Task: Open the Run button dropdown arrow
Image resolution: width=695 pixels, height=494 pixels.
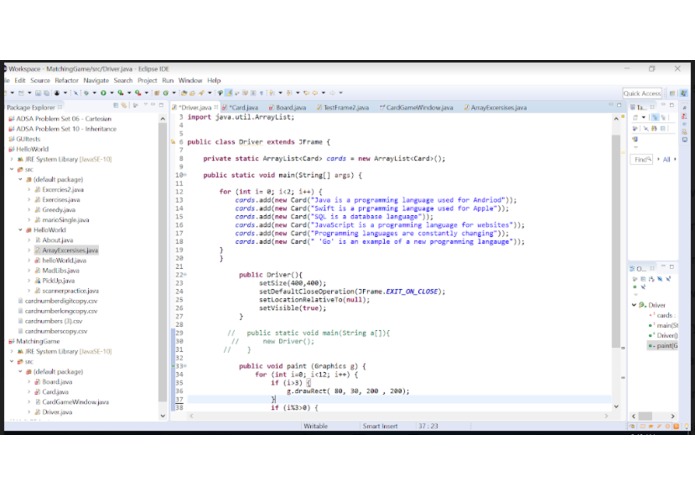Action: (x=112, y=93)
